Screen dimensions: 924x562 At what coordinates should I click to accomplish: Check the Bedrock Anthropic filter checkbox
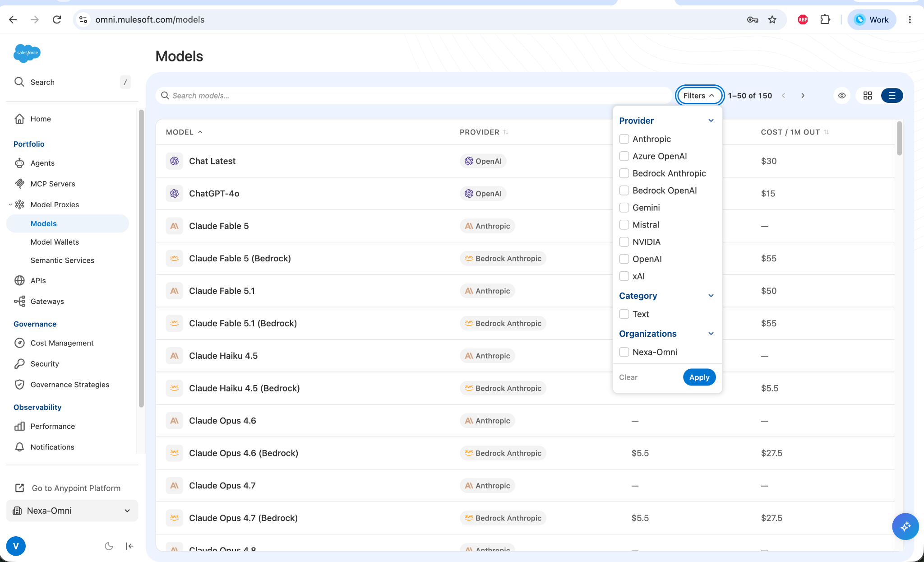coord(624,173)
